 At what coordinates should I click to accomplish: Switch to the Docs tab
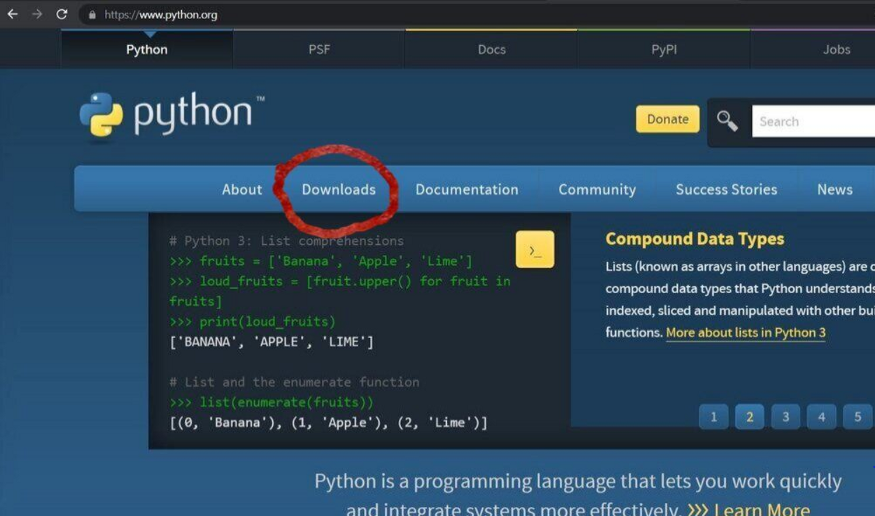pyautogui.click(x=492, y=49)
